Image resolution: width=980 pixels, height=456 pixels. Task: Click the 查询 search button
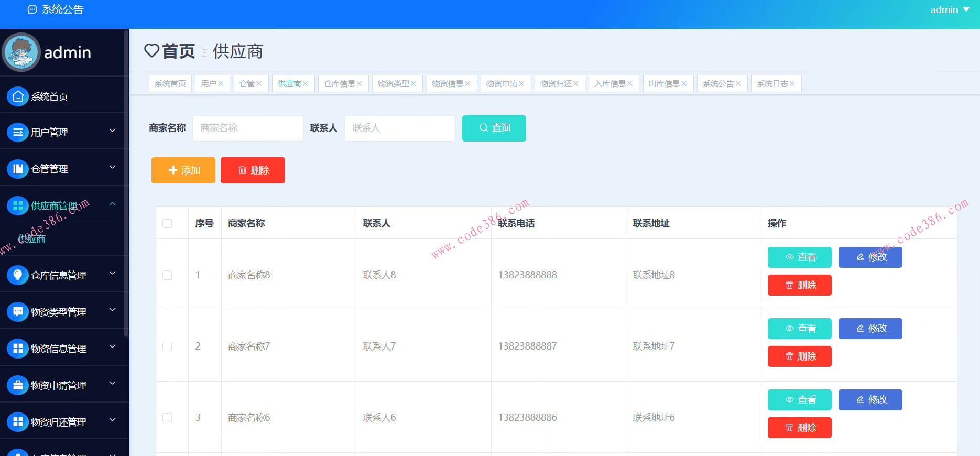point(494,128)
